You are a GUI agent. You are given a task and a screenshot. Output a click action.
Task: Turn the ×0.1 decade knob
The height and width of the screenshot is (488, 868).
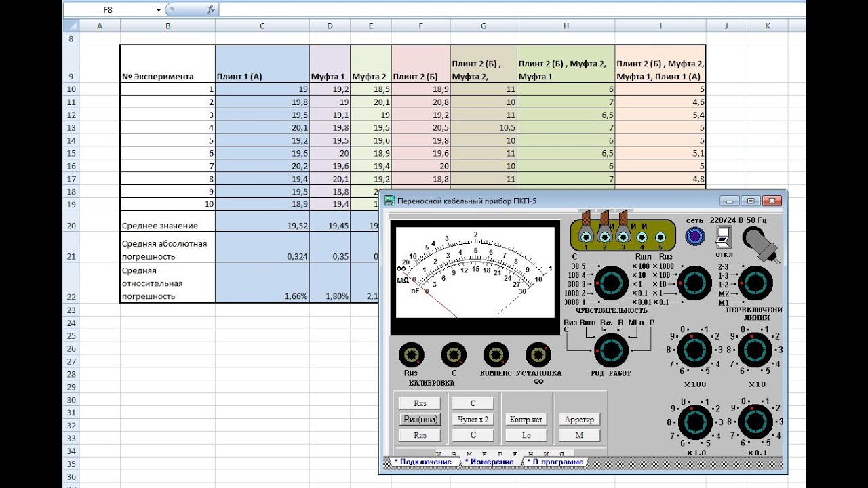tap(755, 421)
